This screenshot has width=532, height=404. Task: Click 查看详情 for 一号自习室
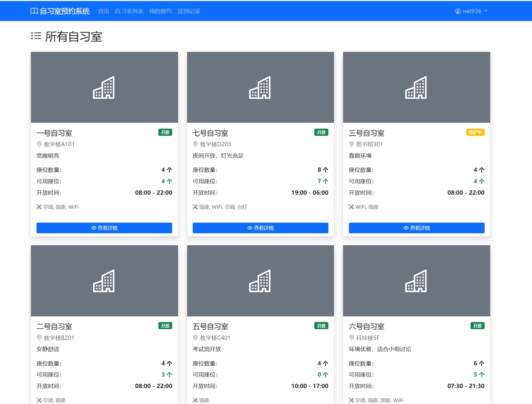pyautogui.click(x=104, y=228)
